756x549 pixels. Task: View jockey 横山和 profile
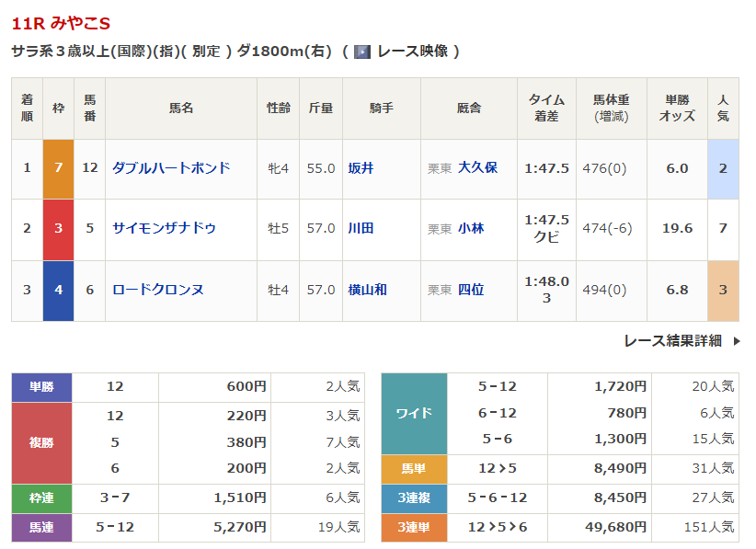click(x=367, y=290)
